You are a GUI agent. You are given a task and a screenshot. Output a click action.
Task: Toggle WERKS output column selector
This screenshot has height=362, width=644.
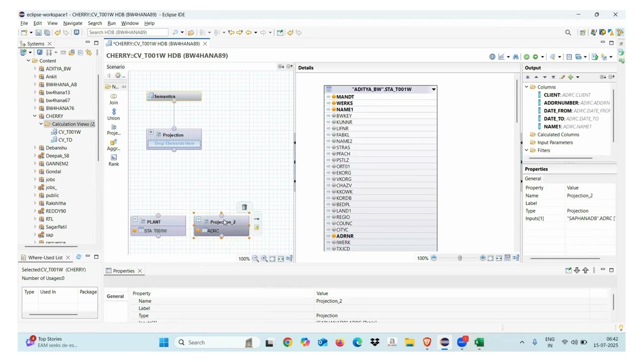tap(334, 103)
